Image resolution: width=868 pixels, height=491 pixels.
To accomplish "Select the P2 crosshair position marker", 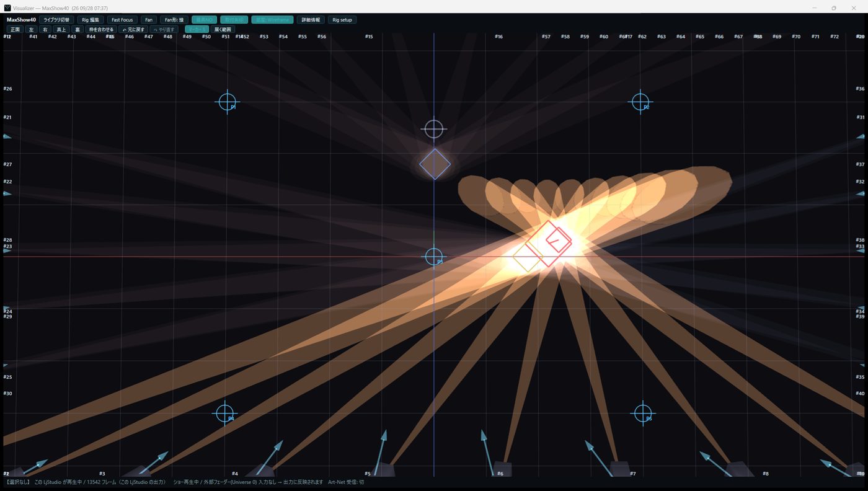I will (x=640, y=102).
